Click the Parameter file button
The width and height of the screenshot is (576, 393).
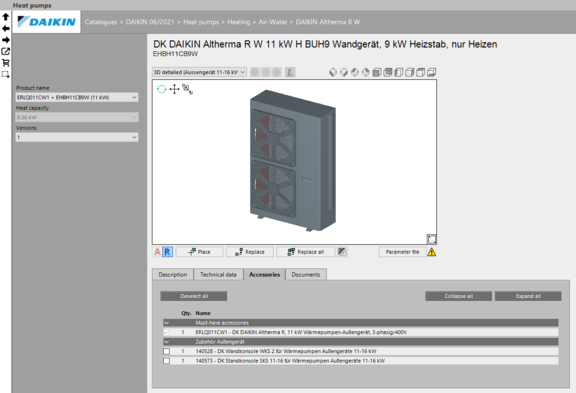click(x=402, y=252)
